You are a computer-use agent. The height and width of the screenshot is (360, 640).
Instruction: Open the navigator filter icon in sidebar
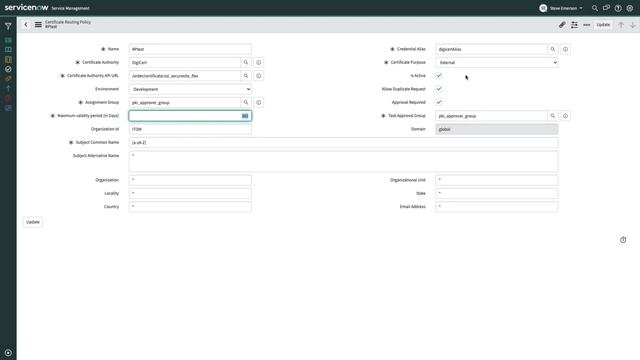click(8, 27)
